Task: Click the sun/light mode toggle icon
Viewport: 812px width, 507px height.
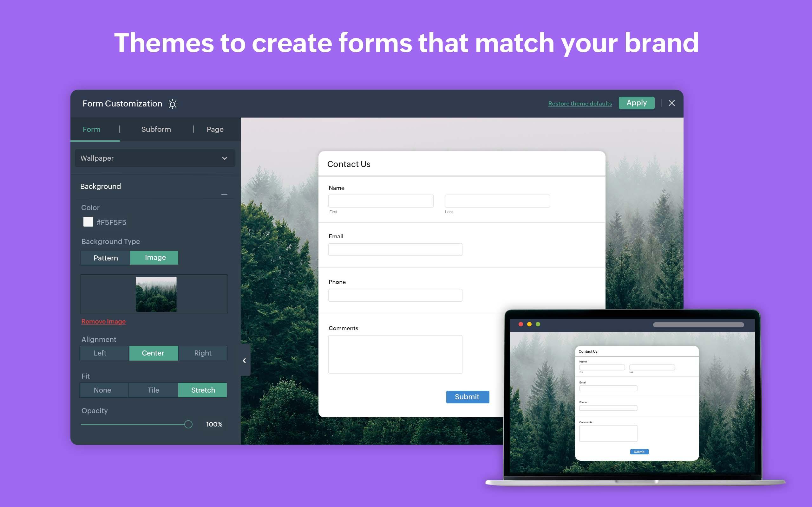Action: (174, 103)
